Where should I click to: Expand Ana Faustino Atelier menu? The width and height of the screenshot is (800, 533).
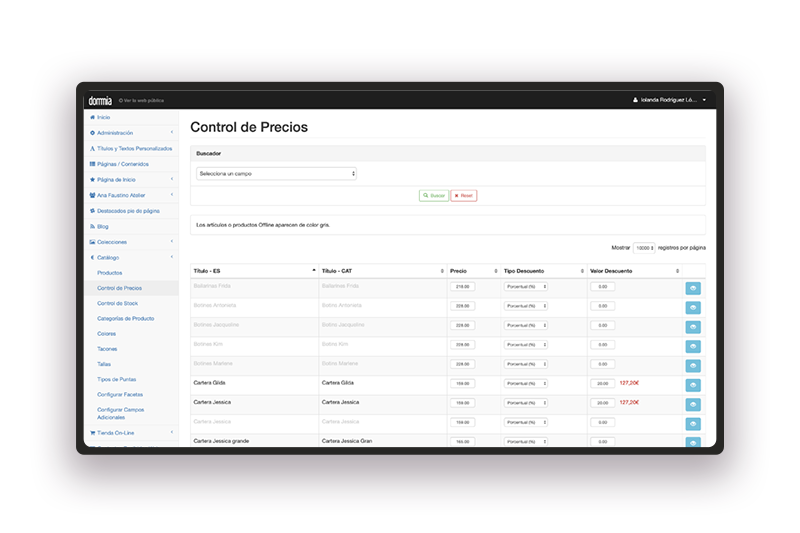pyautogui.click(x=131, y=195)
